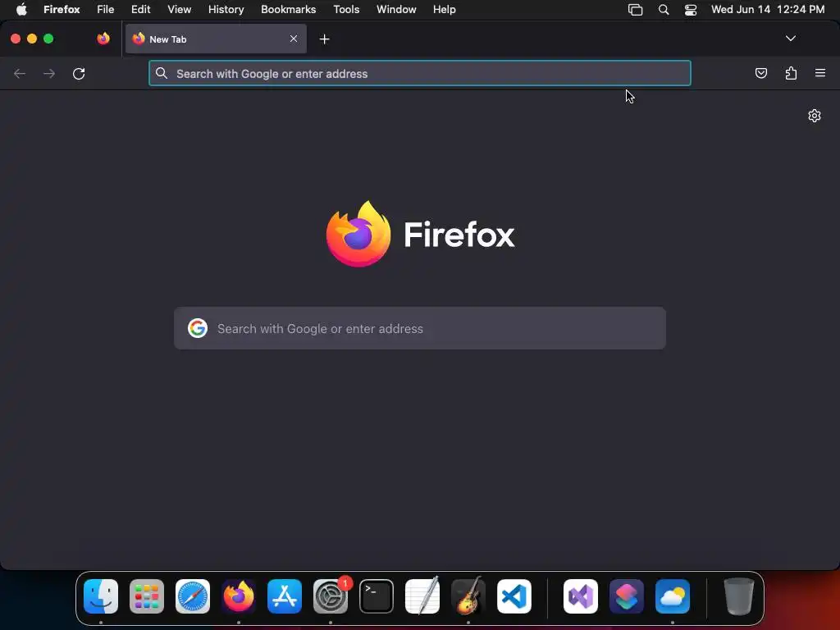Screen dimensions: 840x630
Task: Open the Apple menu
Action: coord(21,10)
